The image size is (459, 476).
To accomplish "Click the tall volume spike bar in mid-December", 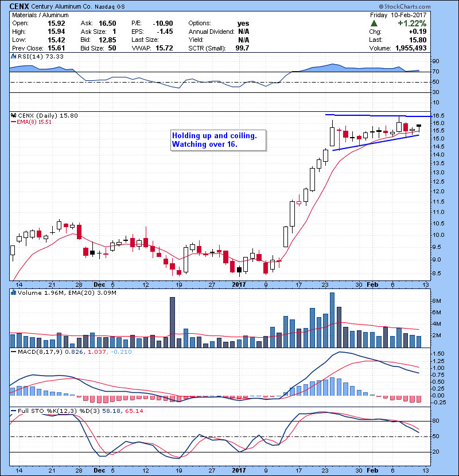I will tap(172, 322).
